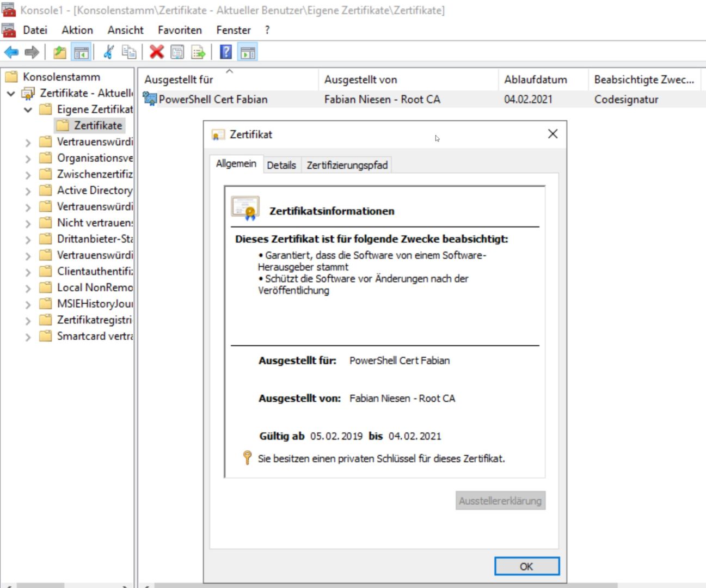Collapse the Eigene Zertifikate node
The image size is (706, 588).
[28, 110]
